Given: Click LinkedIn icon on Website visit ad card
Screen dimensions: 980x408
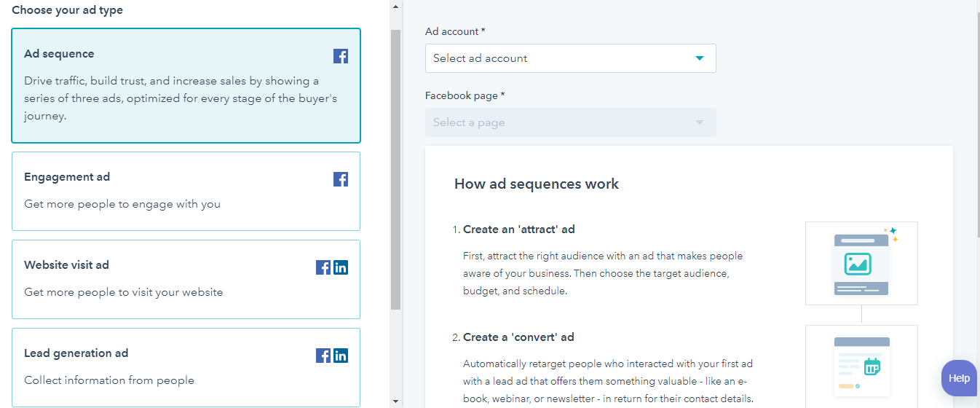Looking at the screenshot, I should click(x=341, y=267).
